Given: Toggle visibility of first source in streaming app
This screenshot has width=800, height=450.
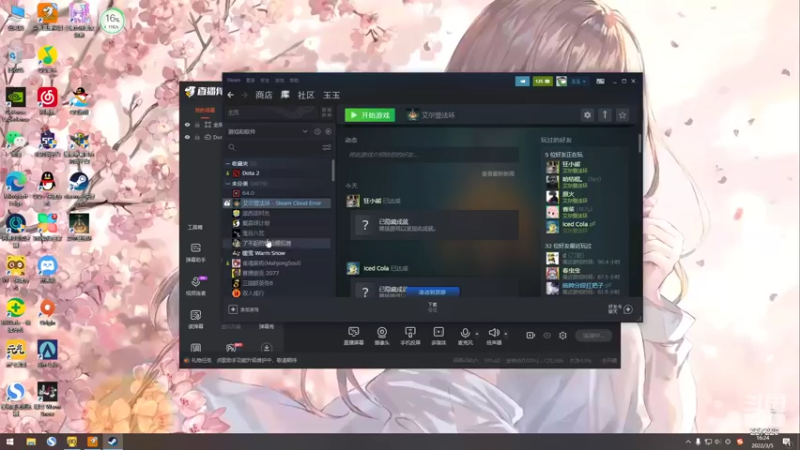Looking at the screenshot, I should coord(187,124).
